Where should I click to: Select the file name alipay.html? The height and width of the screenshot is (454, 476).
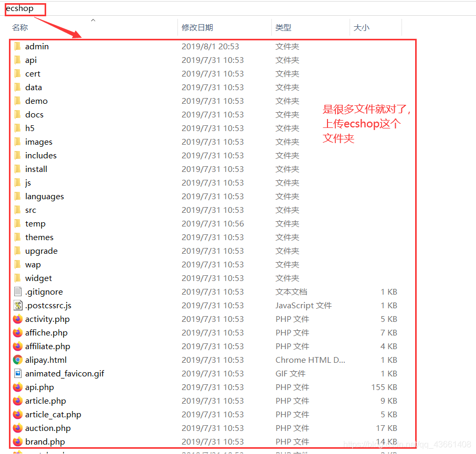[x=46, y=360]
